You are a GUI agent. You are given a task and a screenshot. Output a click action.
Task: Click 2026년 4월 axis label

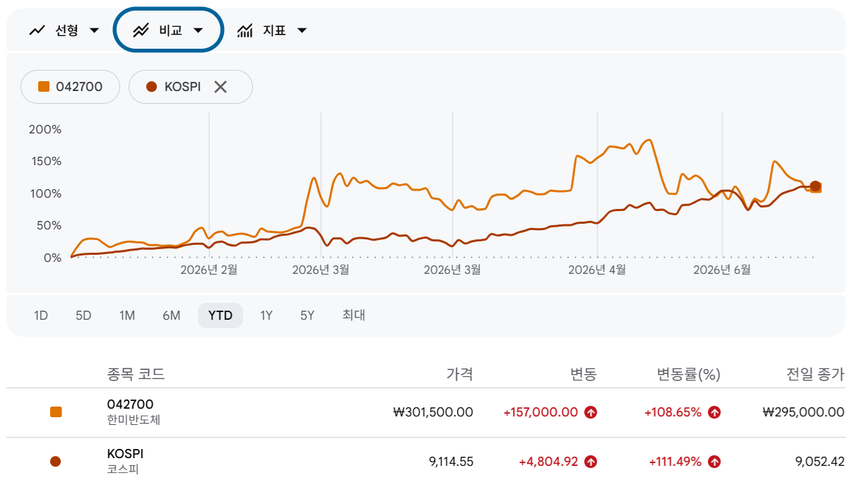(597, 270)
